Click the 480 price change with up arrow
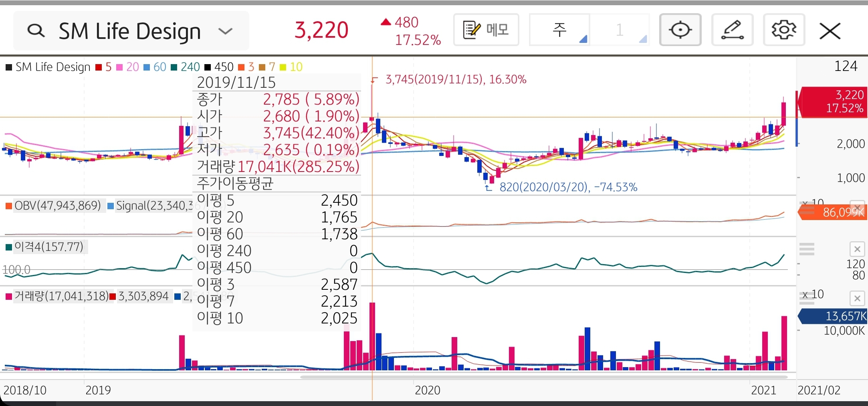Screen dimensions: 868x406 [x=400, y=22]
